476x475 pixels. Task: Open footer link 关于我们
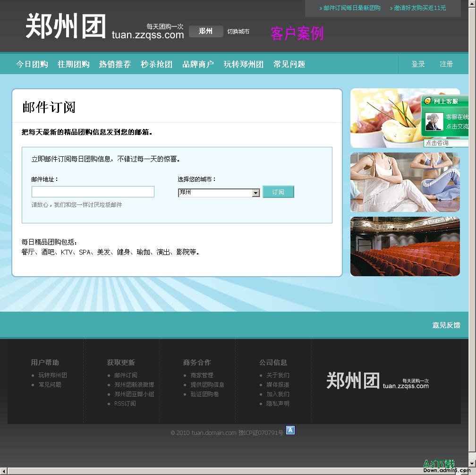click(278, 375)
